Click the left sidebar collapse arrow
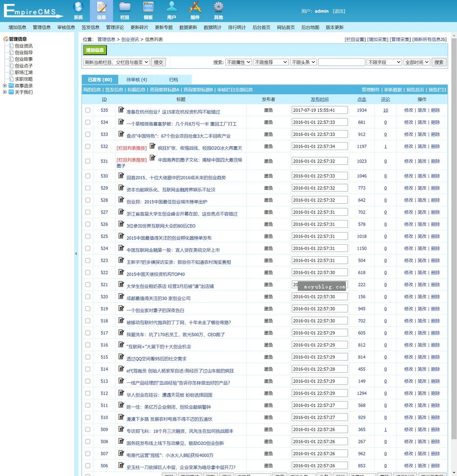The height and width of the screenshot is (476, 457). [x=76, y=253]
